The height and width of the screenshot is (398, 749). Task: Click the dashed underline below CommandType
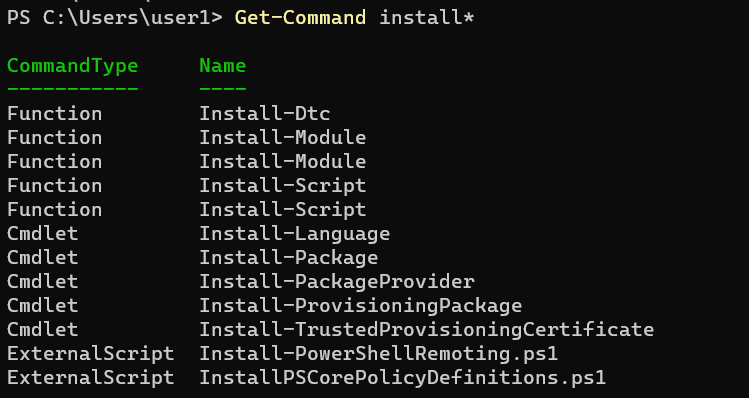[73, 89]
